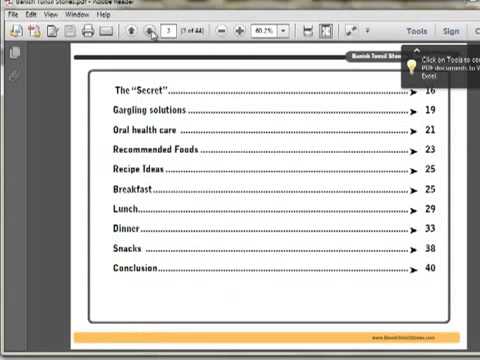480x360 pixels.
Task: Click the read mode expand arrows icon
Action: point(351,31)
